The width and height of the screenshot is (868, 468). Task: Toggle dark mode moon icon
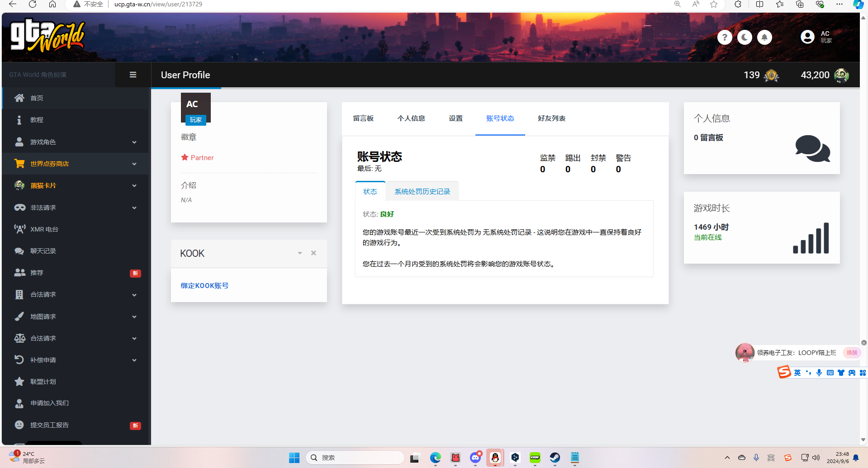tap(745, 38)
